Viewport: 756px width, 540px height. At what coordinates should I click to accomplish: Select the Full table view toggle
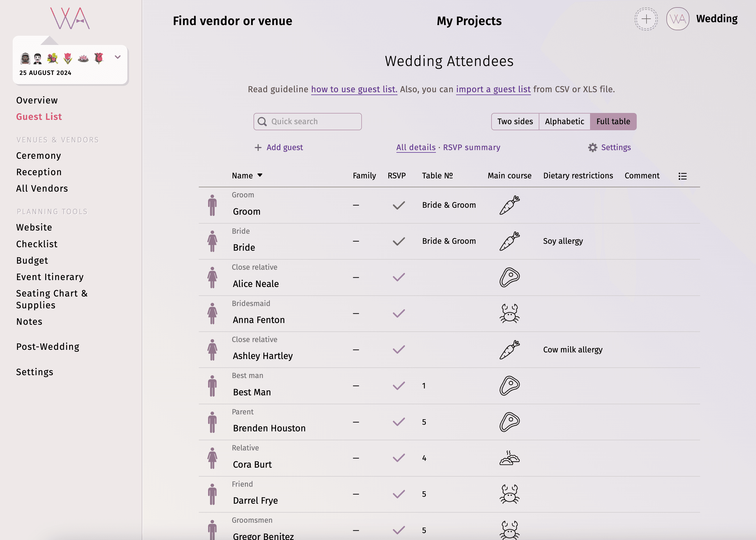[x=613, y=122]
